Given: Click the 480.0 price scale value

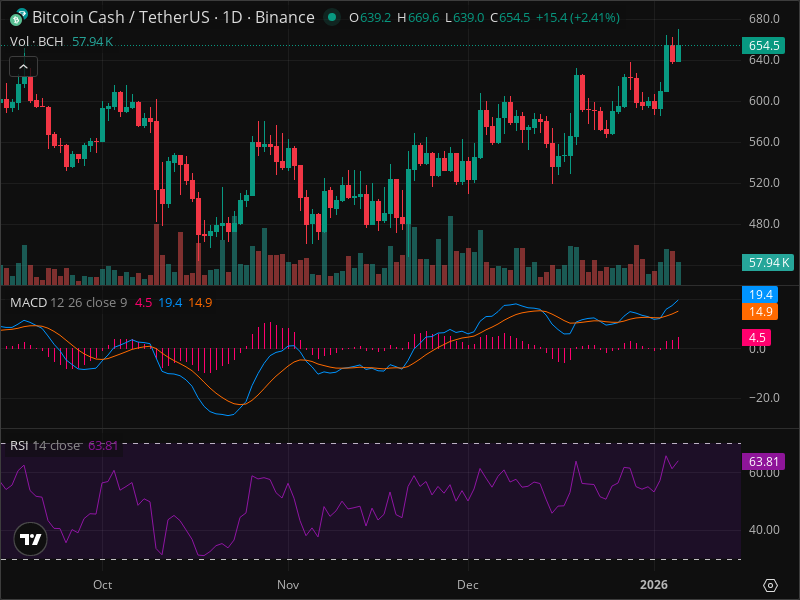Looking at the screenshot, I should pyautogui.click(x=764, y=223).
